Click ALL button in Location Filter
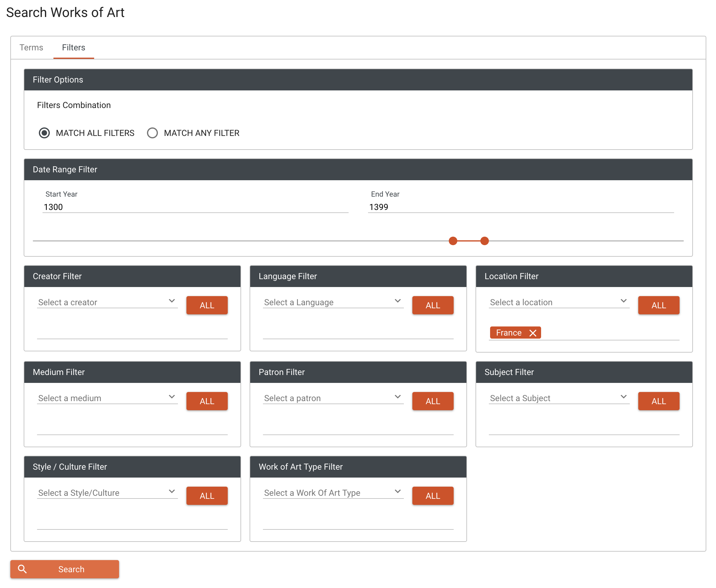716x588 pixels. click(x=659, y=305)
